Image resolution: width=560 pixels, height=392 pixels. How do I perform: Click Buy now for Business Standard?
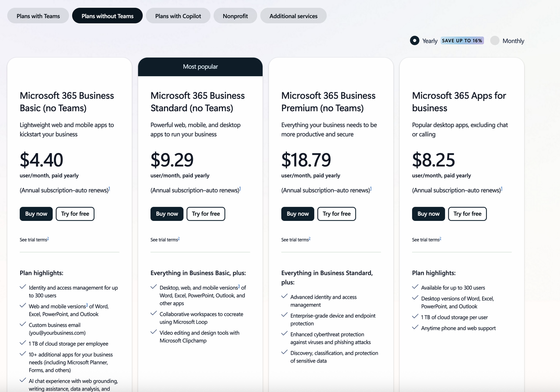167,214
